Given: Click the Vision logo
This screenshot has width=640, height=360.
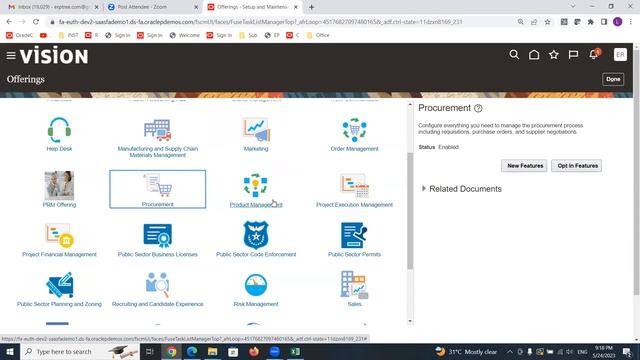Looking at the screenshot, I should [54, 55].
